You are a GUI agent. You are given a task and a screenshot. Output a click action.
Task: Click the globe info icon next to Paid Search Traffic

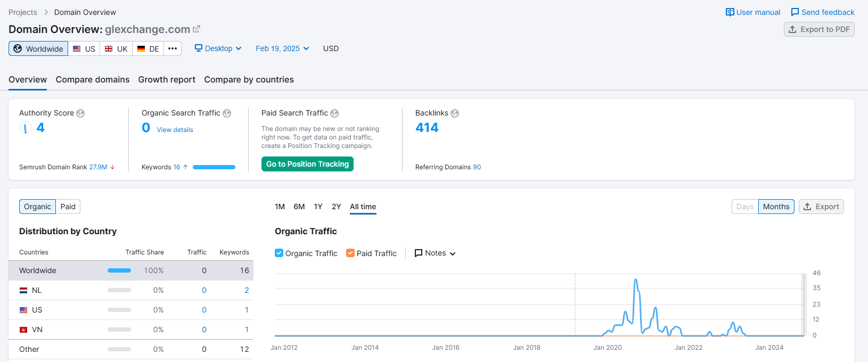pos(334,113)
